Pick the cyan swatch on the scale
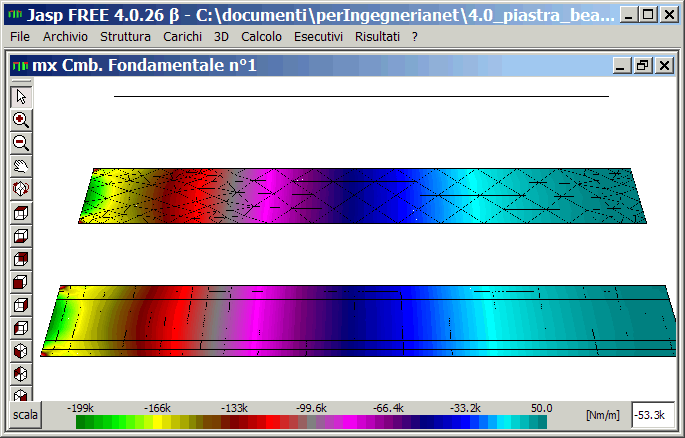The image size is (685, 438). 506,422
